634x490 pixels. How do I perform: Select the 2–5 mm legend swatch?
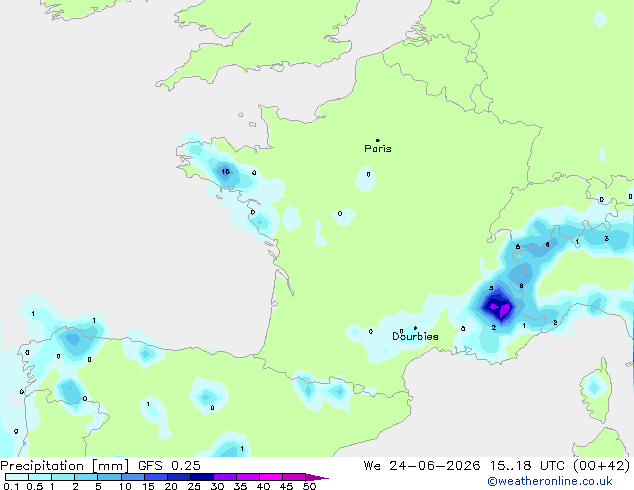86,477
